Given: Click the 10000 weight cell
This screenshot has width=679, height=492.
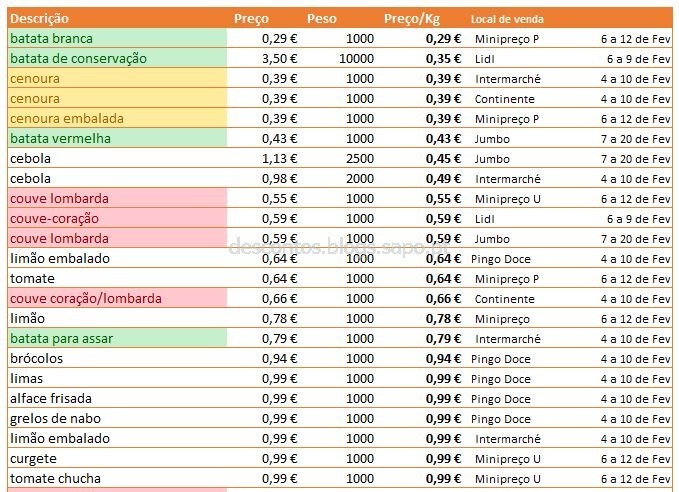Looking at the screenshot, I should pos(356,58).
